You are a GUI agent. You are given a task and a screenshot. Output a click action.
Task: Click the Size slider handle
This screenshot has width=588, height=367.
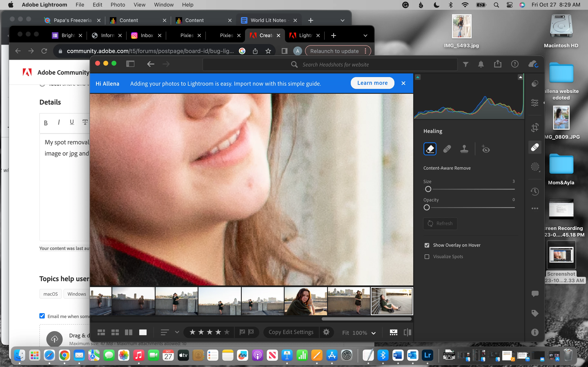click(428, 189)
